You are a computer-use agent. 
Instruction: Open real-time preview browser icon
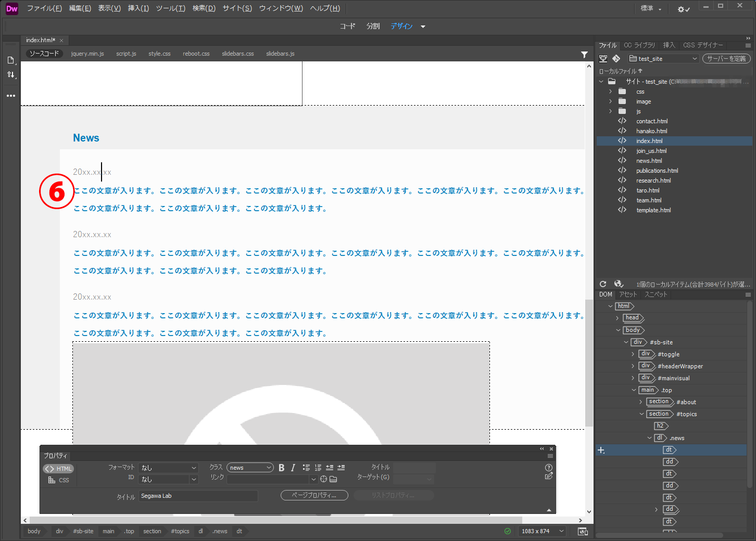coord(583,531)
